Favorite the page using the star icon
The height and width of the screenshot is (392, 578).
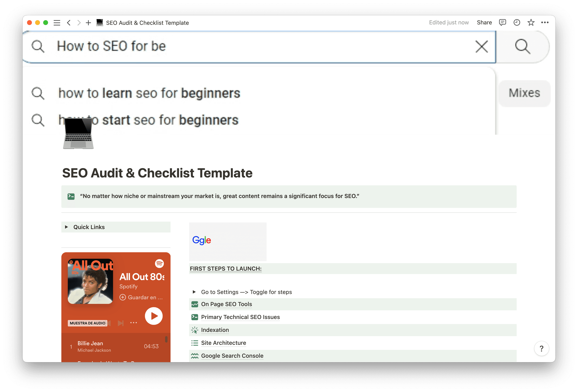(x=531, y=23)
